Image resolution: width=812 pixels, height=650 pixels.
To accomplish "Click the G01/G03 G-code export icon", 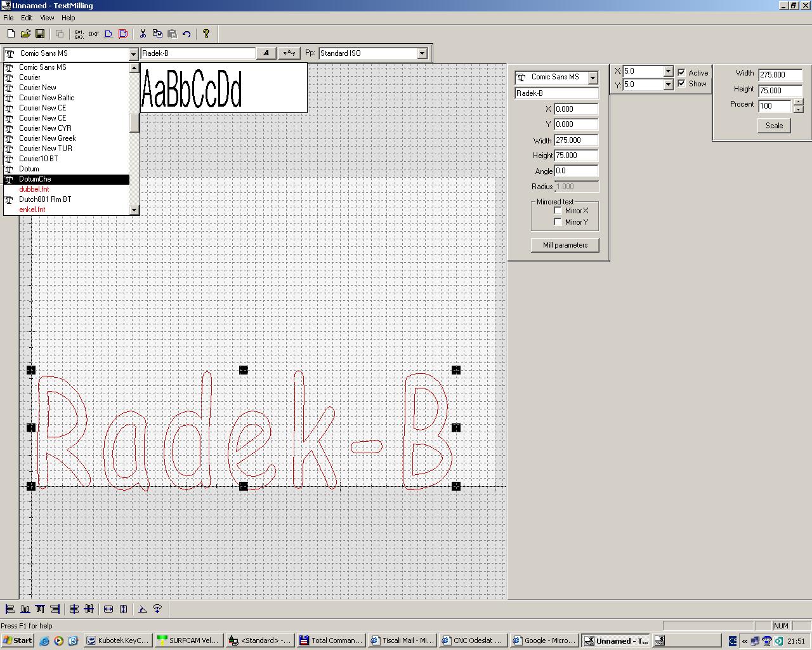I will click(x=79, y=34).
